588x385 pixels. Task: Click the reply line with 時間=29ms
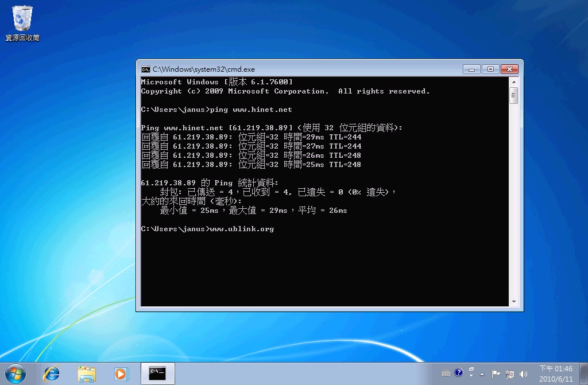coord(252,137)
